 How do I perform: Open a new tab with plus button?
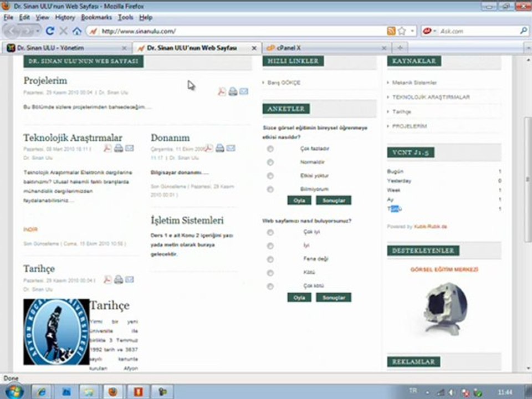tap(400, 48)
